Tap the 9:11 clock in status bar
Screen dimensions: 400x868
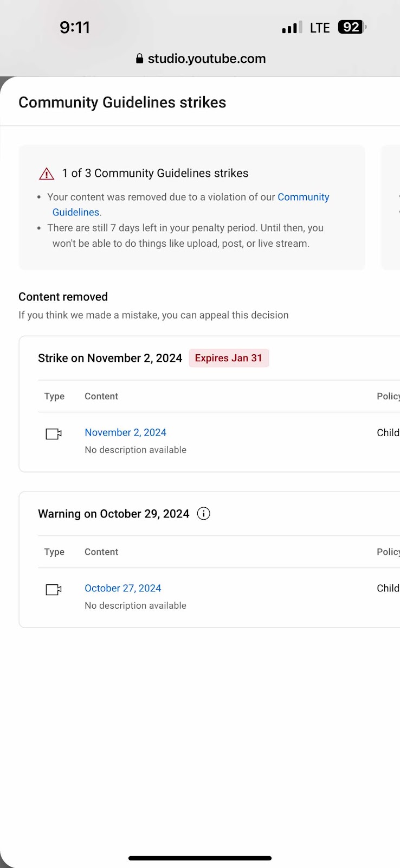(x=75, y=27)
